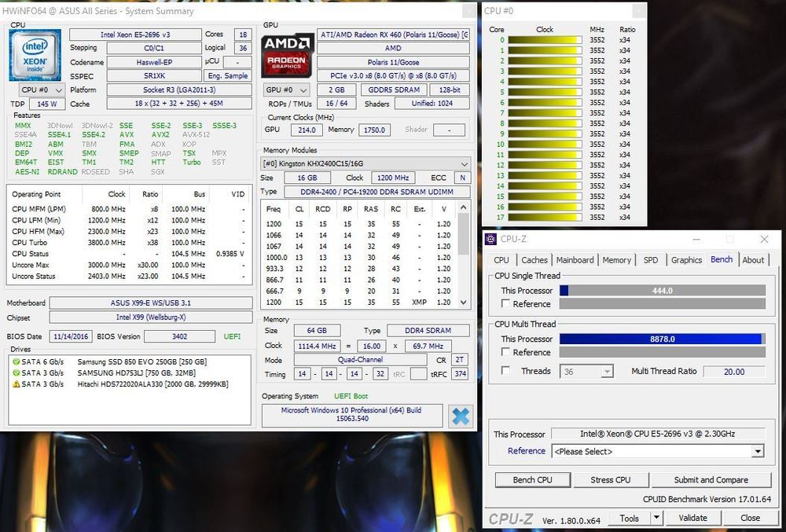Click the motherboard name ASUS X99-E WS/USB 3.1
Viewport: 786px width, 532px height.
[x=150, y=303]
